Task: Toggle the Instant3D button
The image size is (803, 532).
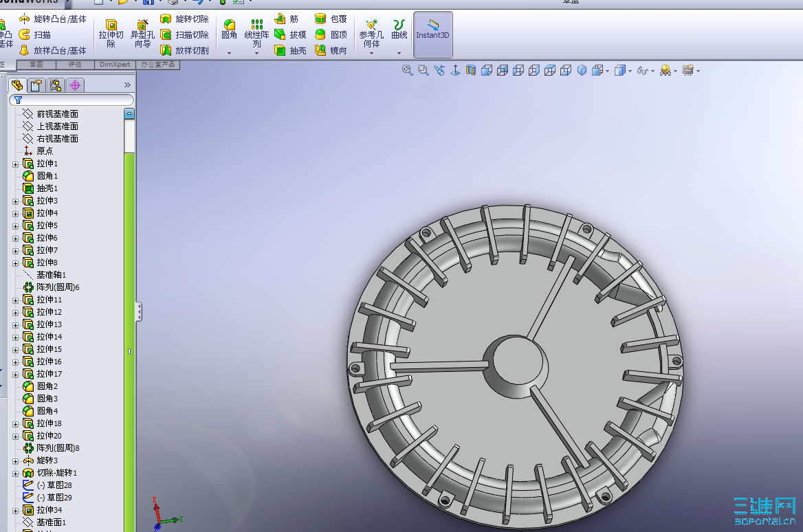Action: (432, 34)
